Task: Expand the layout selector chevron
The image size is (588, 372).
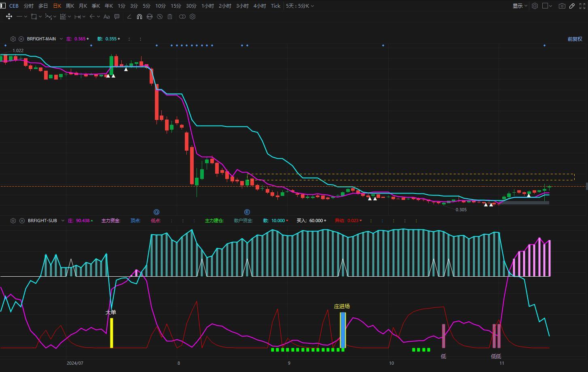Action: pyautogui.click(x=551, y=6)
